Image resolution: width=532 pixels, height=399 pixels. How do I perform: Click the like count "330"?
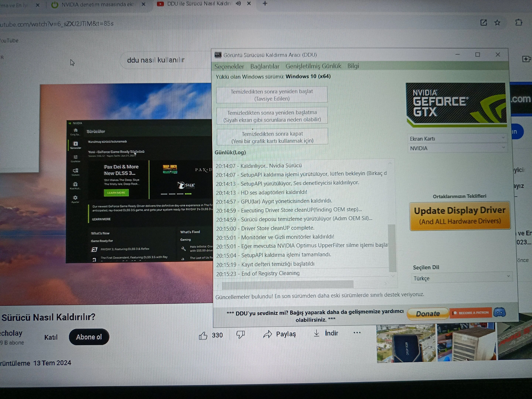pyautogui.click(x=217, y=335)
